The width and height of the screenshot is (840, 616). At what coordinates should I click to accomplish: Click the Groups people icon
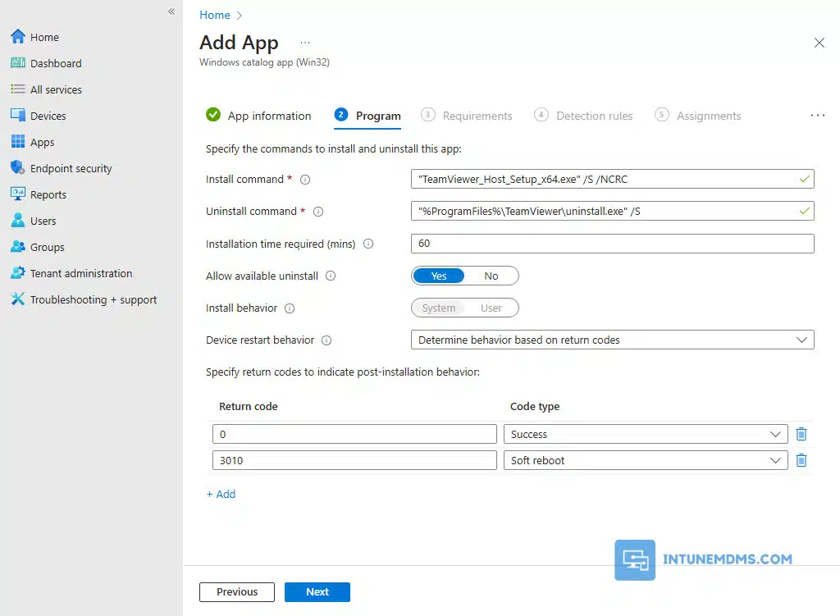(18, 246)
